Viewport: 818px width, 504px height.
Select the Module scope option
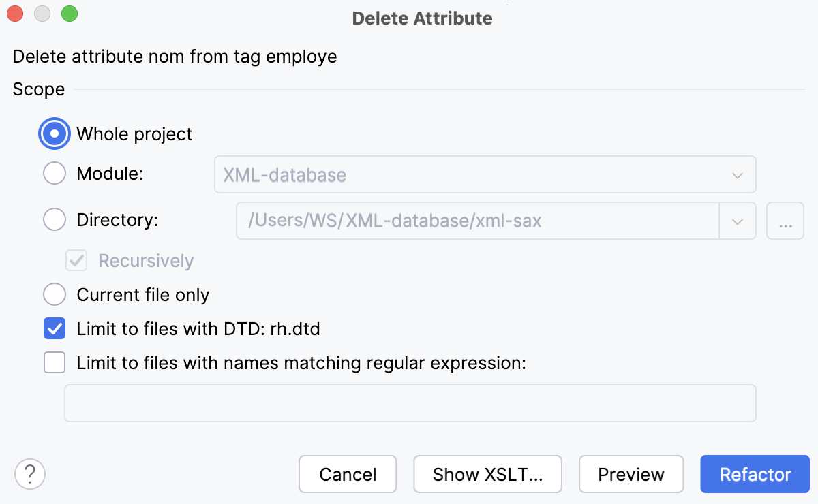[54, 173]
